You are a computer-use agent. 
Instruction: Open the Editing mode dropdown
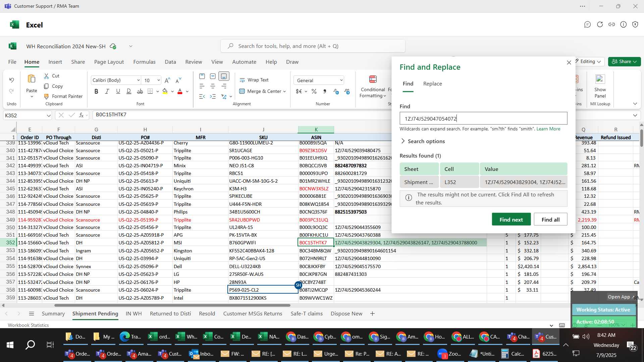(589, 62)
